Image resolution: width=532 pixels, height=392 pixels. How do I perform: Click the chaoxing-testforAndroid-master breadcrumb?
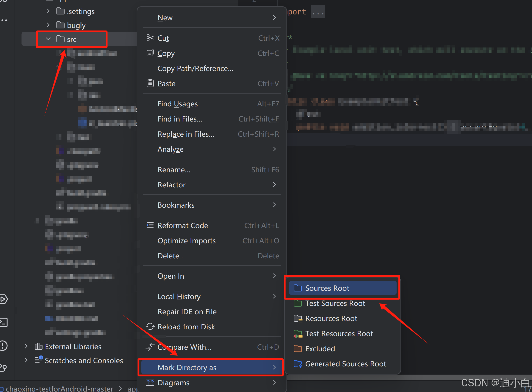pyautogui.click(x=59, y=389)
